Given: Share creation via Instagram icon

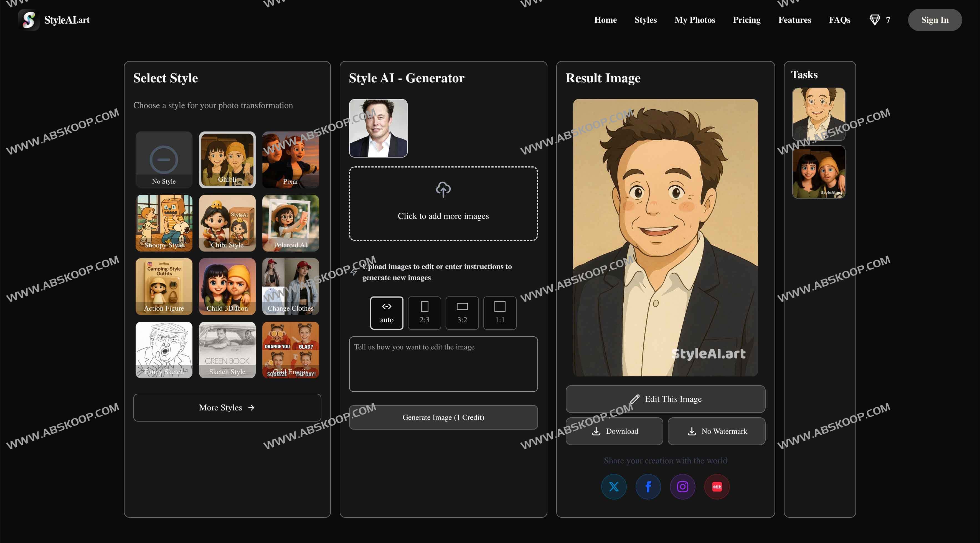Looking at the screenshot, I should point(682,487).
